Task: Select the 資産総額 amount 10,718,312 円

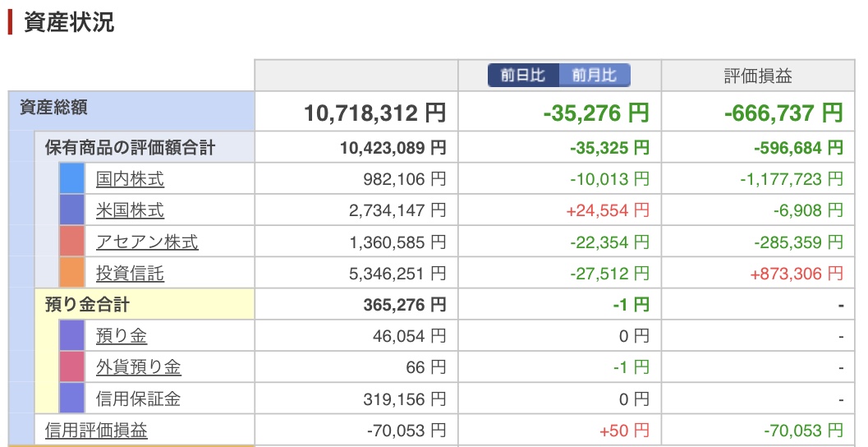Action: 374,113
